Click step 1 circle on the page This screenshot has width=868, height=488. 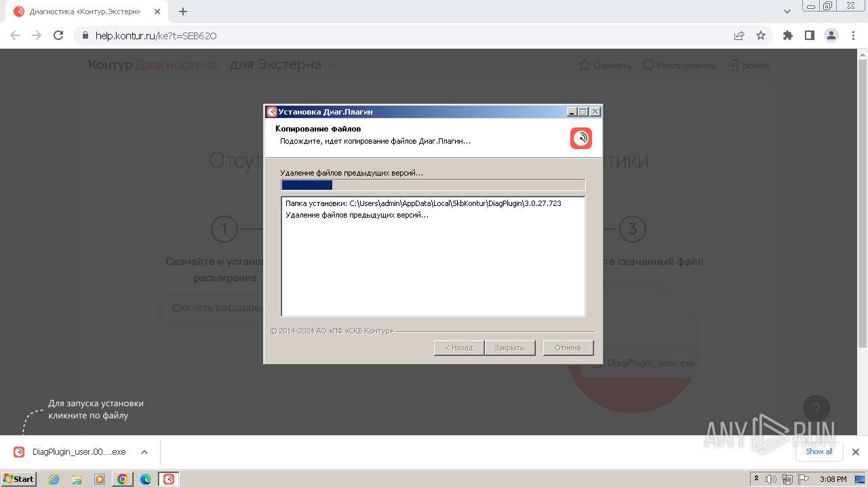coord(224,229)
